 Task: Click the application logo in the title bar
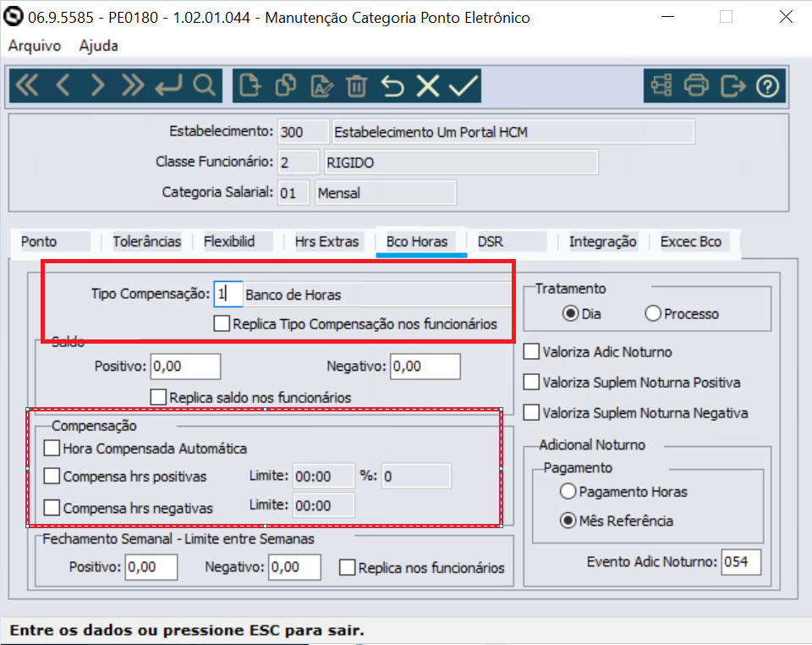pyautogui.click(x=13, y=16)
